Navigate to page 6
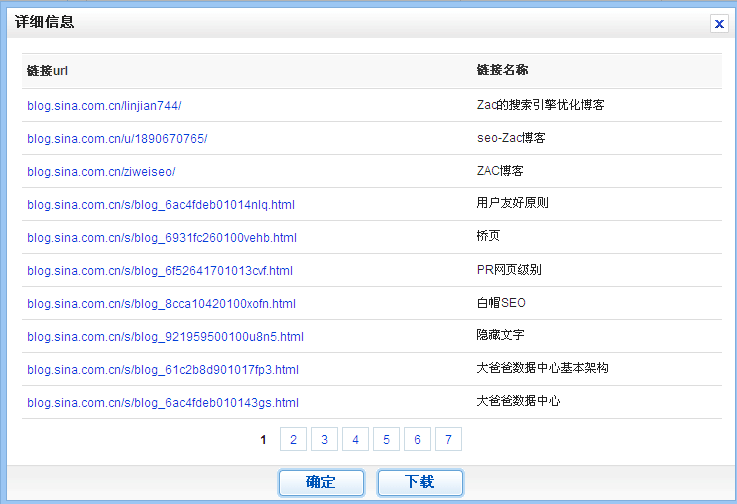737x504 pixels. (417, 439)
